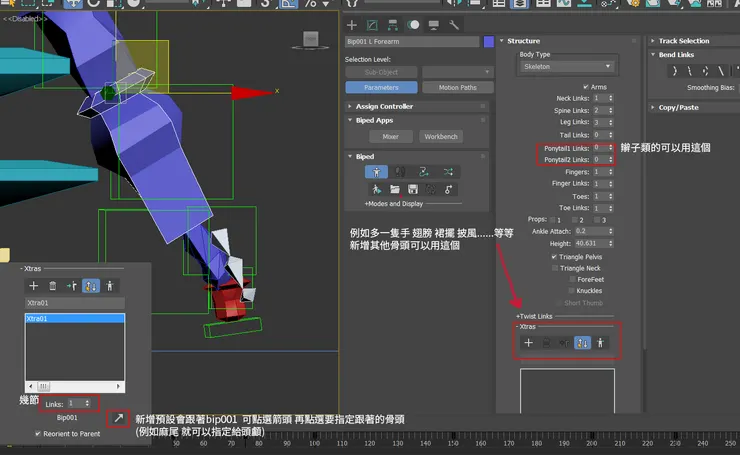Click the Biped Load File folder icon

[x=394, y=189]
